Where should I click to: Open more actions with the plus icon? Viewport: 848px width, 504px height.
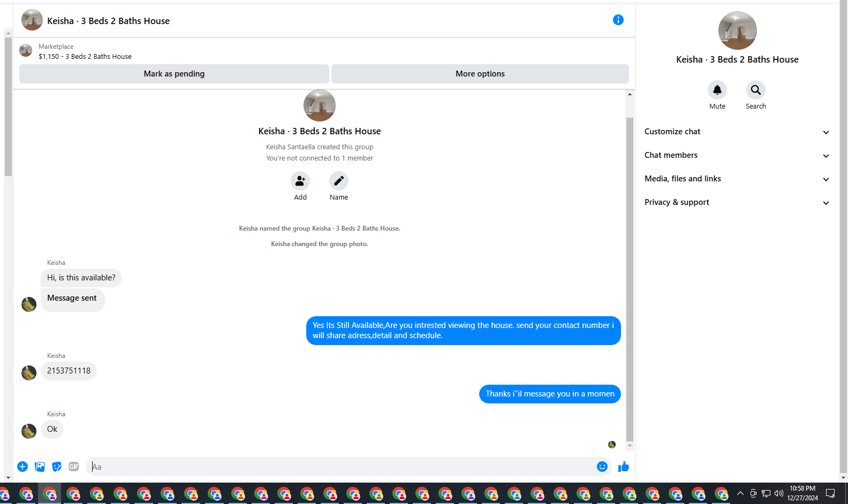point(22,467)
